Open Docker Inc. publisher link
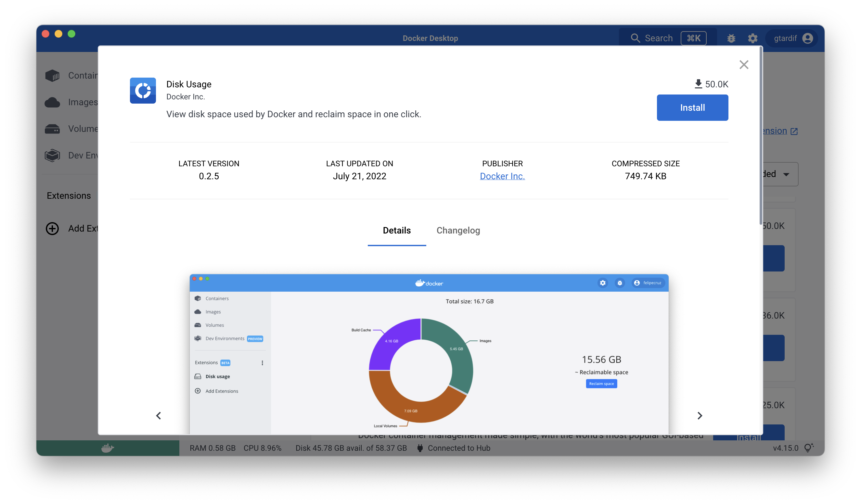 coord(502,176)
